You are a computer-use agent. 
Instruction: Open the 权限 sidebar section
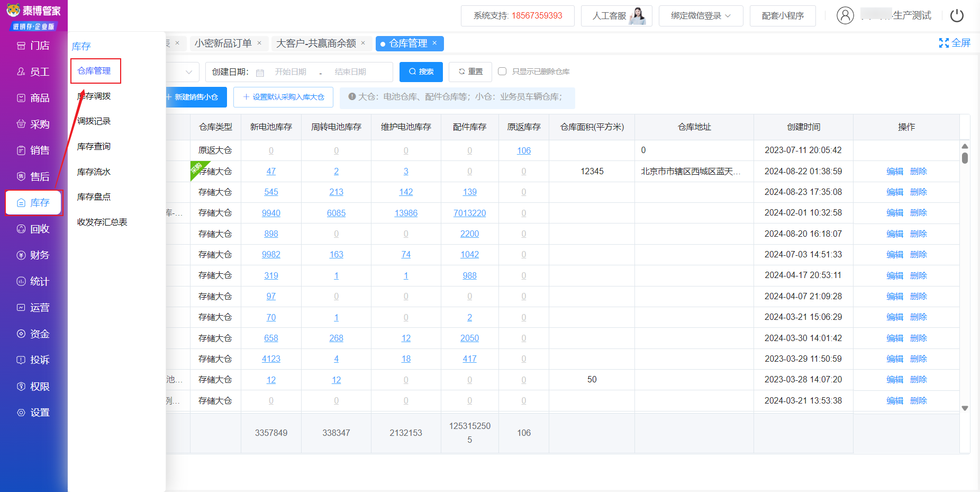point(33,387)
